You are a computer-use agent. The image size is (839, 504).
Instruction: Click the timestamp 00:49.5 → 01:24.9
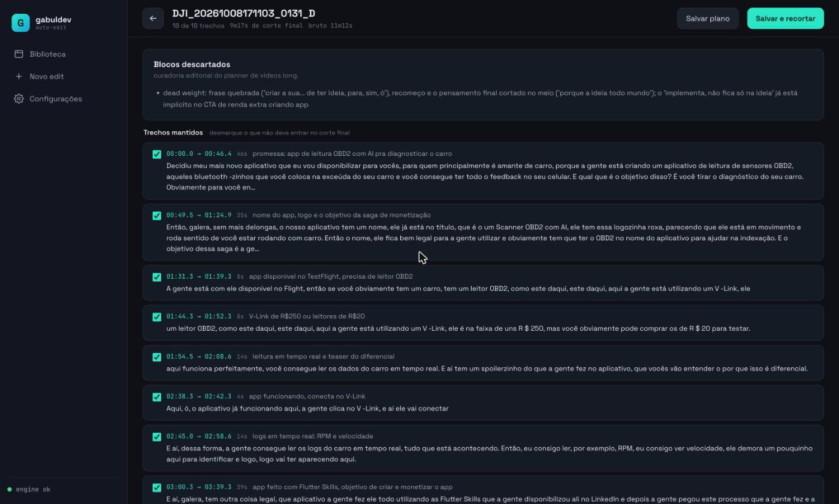199,215
